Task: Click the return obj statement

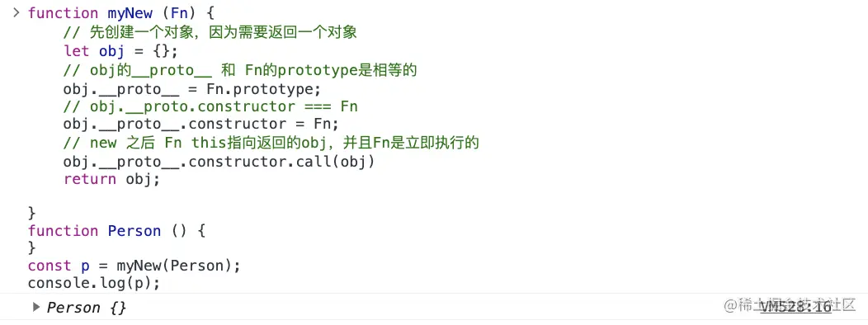Action: coord(112,179)
